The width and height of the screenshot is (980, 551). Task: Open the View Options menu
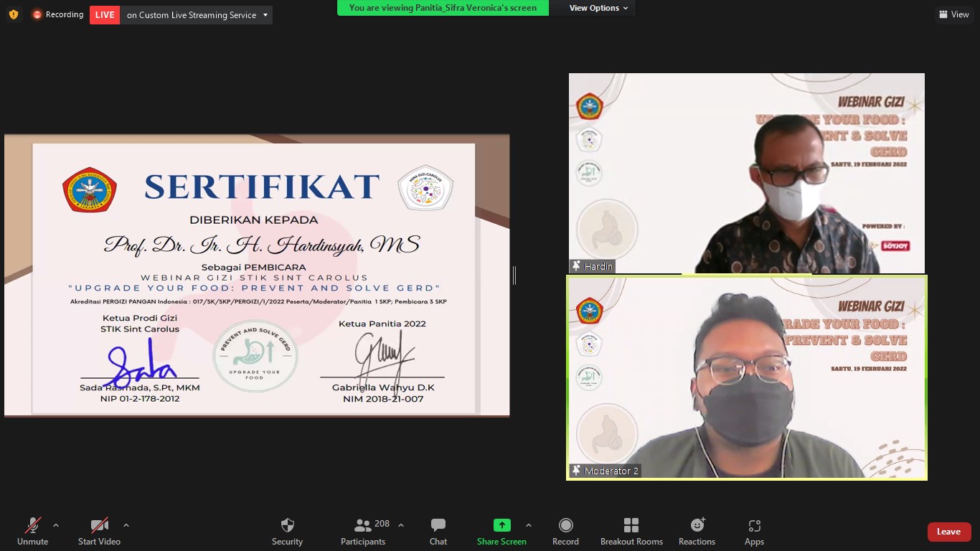coord(598,8)
